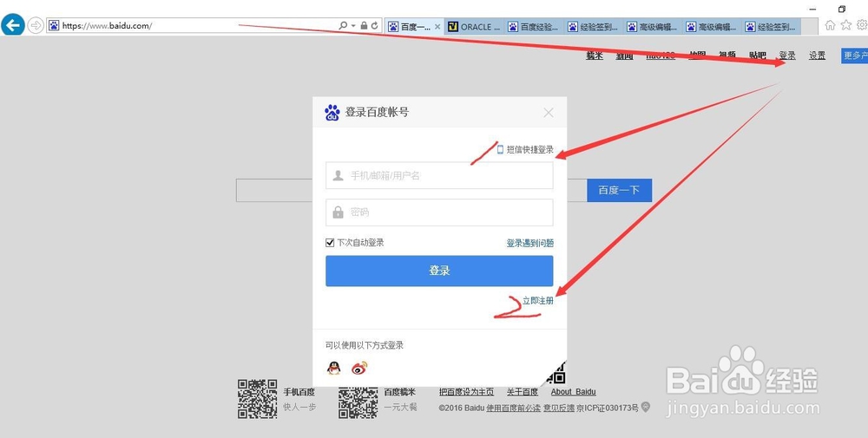Open the 手机百度 footer link
Image resolution: width=868 pixels, height=438 pixels.
299,392
